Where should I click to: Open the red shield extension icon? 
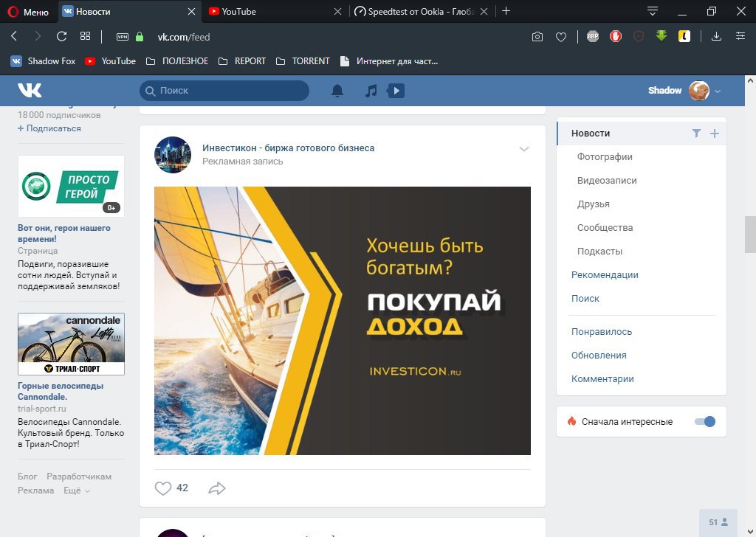click(x=639, y=36)
